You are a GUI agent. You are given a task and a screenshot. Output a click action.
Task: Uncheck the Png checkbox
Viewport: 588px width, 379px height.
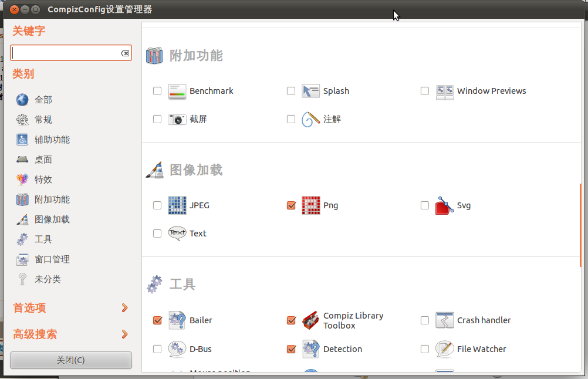(291, 205)
